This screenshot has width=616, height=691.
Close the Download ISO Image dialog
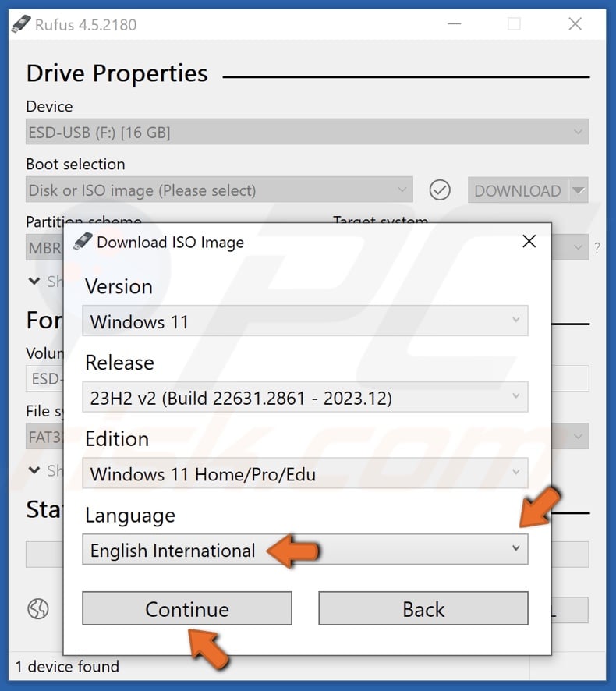(529, 242)
